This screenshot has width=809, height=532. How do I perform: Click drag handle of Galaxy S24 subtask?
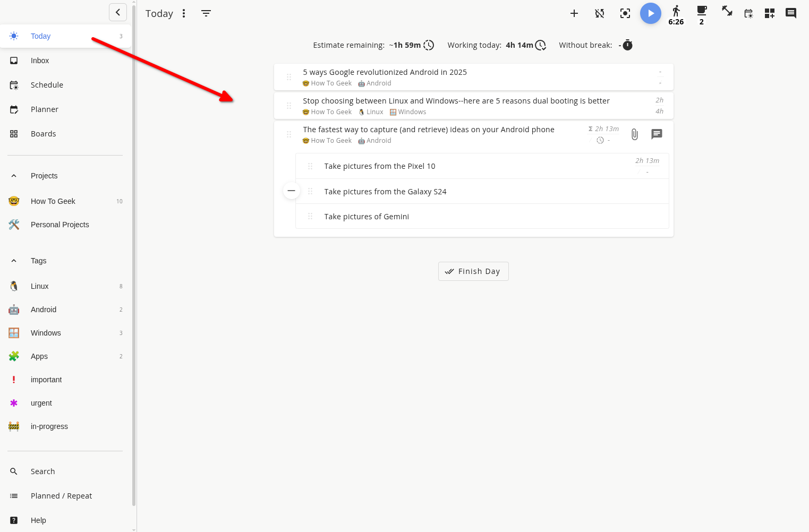click(x=310, y=191)
